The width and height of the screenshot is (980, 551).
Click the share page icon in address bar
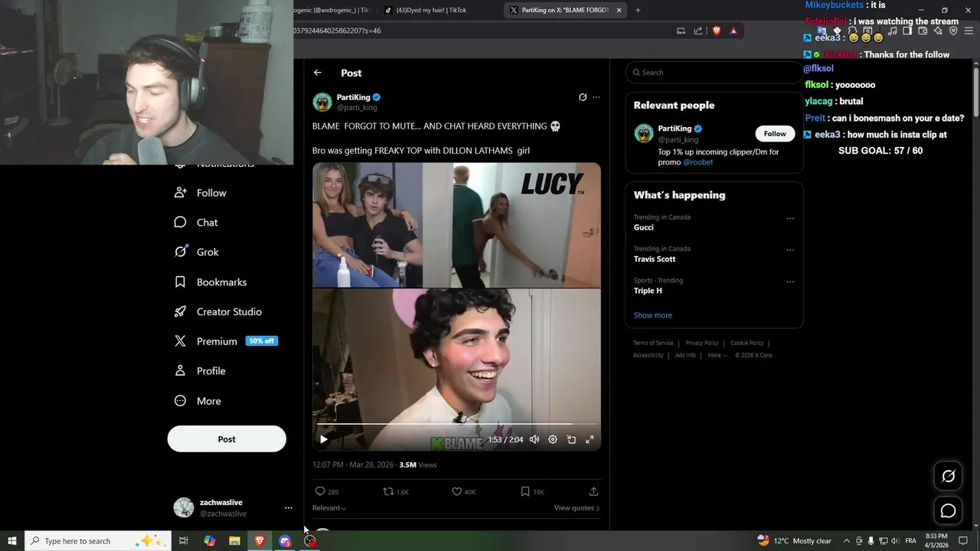[x=698, y=31]
